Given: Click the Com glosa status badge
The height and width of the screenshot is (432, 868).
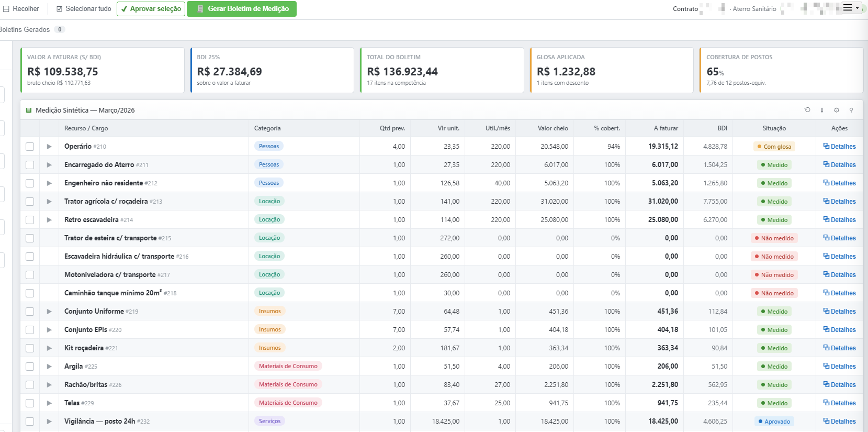Looking at the screenshot, I should [x=774, y=147].
